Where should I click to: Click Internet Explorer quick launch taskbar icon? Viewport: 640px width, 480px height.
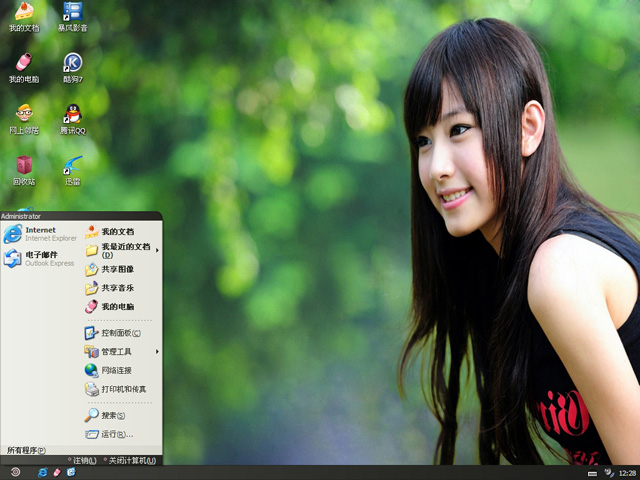click(42, 472)
